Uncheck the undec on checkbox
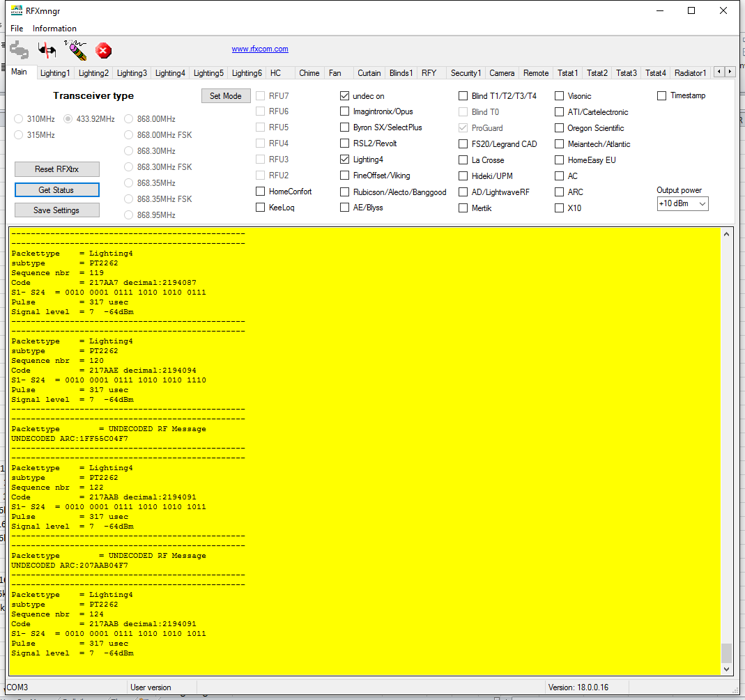The width and height of the screenshot is (745, 700). [x=344, y=96]
